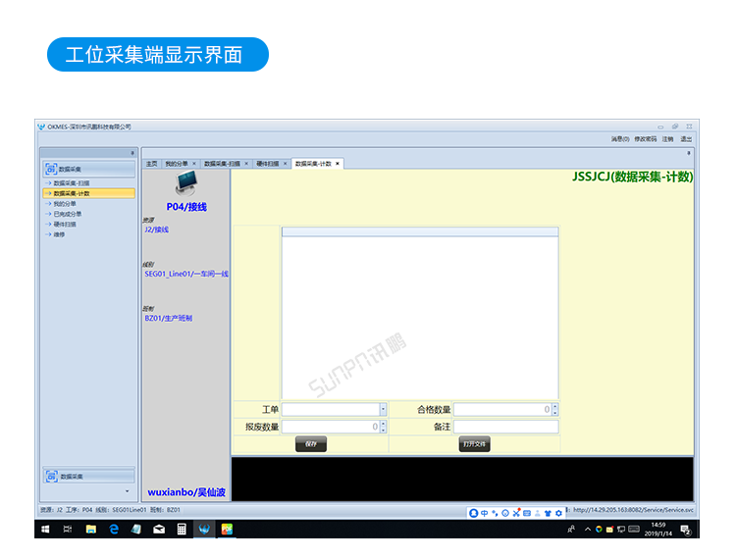The width and height of the screenshot is (736, 560).
Task: Close the 我的分单 tab
Action: click(x=194, y=164)
